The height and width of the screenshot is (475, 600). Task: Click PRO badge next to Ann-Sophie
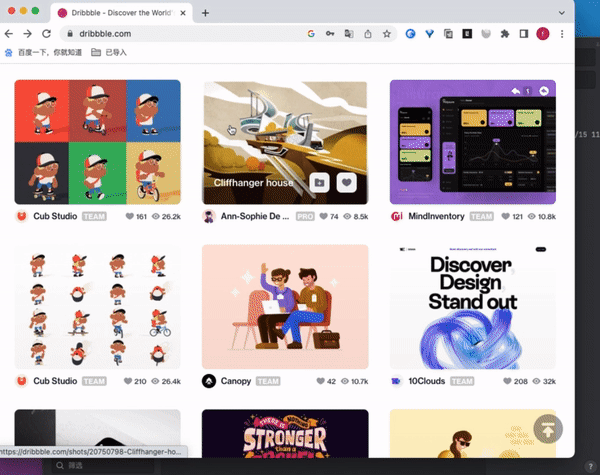click(x=305, y=217)
